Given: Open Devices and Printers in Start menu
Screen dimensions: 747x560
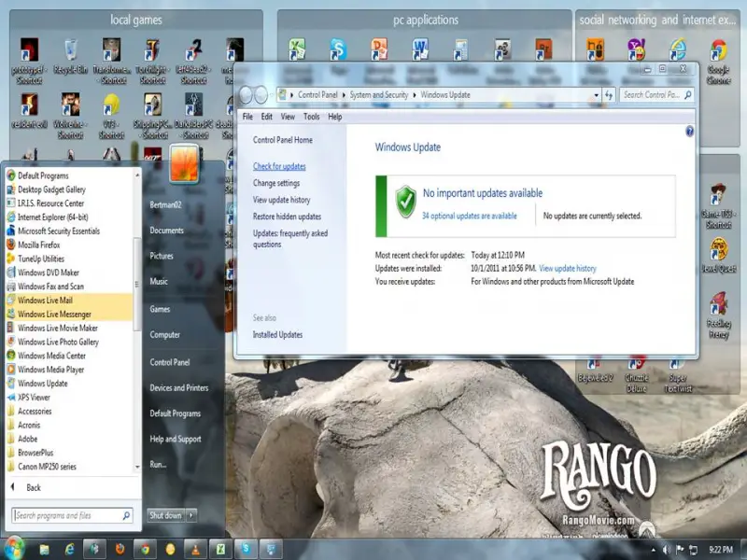Looking at the screenshot, I should [179, 388].
